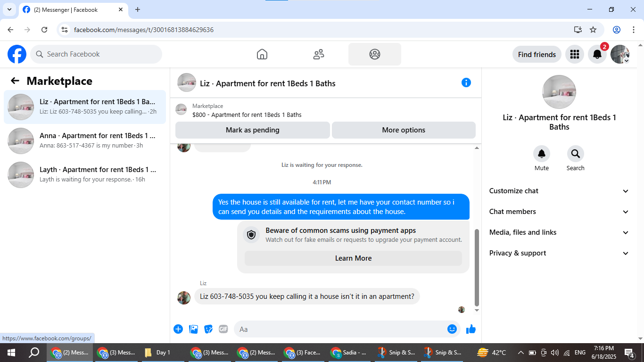Open Windows notification center
The image size is (644, 362).
pos(629,353)
